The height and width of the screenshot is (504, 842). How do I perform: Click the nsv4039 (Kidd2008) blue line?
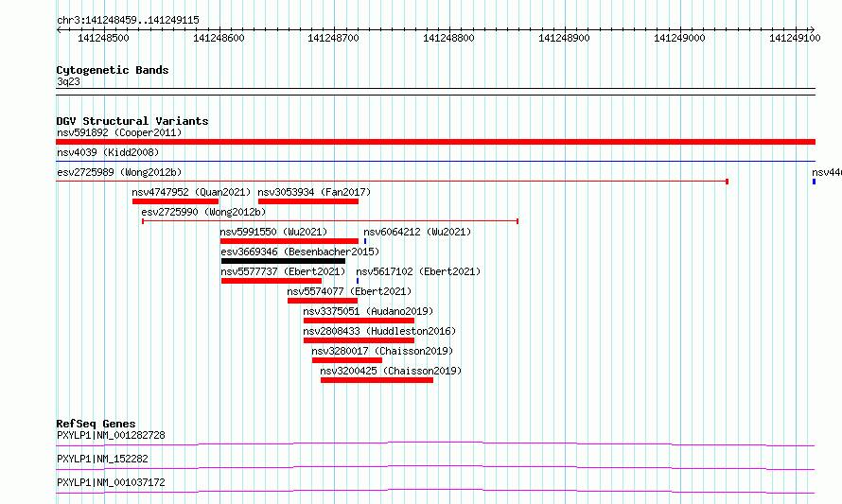pyautogui.click(x=435, y=162)
